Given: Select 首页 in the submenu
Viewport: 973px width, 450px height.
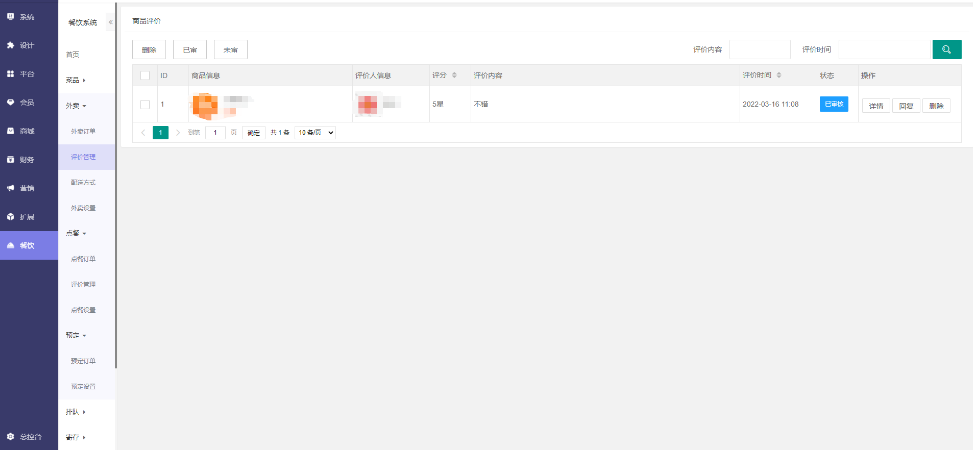Looking at the screenshot, I should click(x=72, y=54).
